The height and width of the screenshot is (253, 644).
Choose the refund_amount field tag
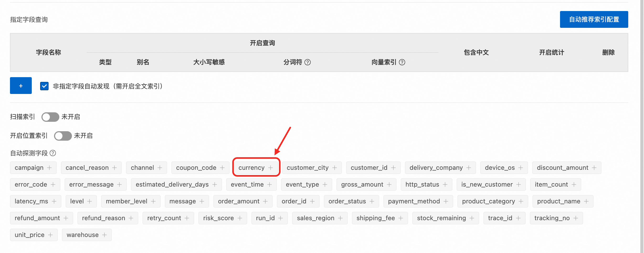point(41,218)
